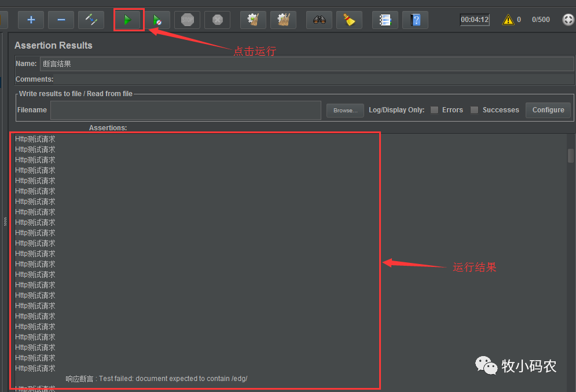This screenshot has height=392, width=576.
Task: Click the left panel divider handle
Action: coord(5,222)
